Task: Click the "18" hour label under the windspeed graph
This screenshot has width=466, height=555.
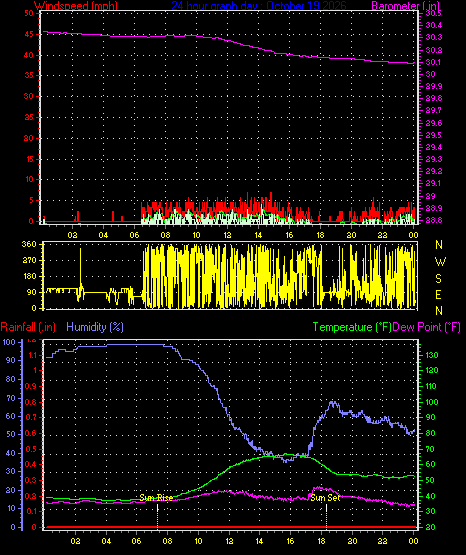Action: click(320, 235)
